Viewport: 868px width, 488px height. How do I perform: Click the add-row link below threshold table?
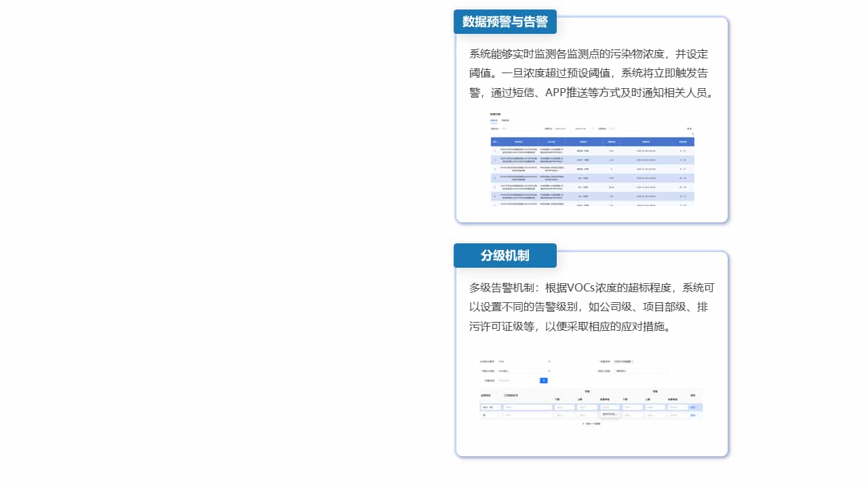click(591, 424)
